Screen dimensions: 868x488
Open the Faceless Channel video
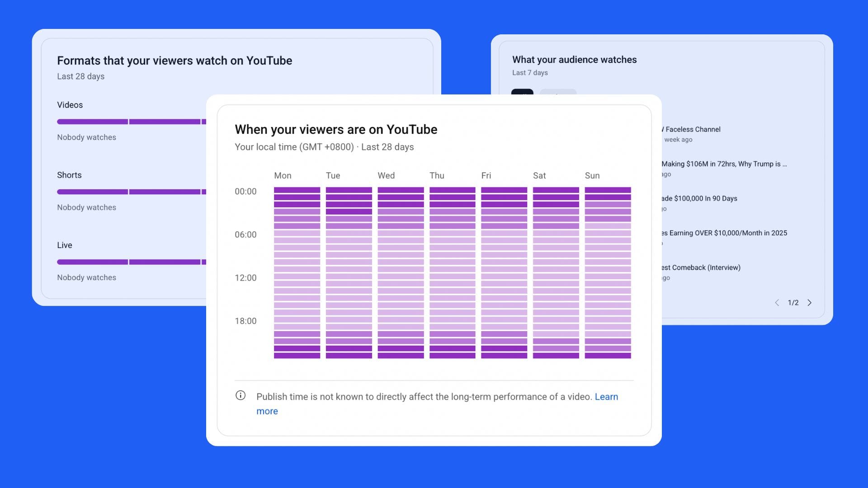(x=693, y=129)
